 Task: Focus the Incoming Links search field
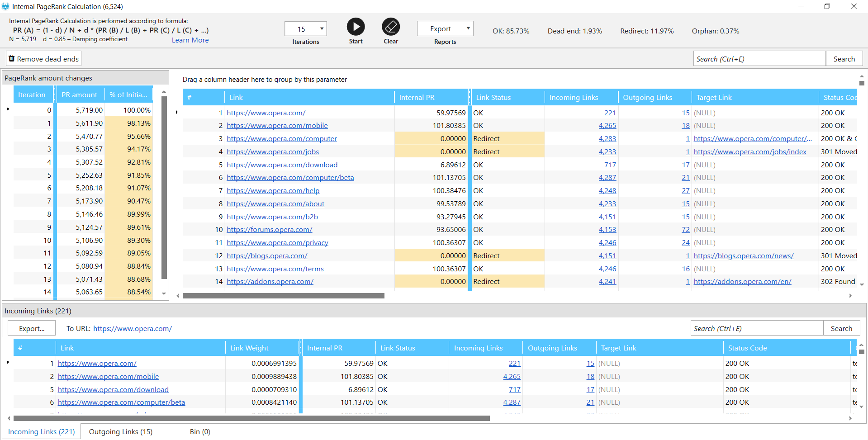click(757, 328)
